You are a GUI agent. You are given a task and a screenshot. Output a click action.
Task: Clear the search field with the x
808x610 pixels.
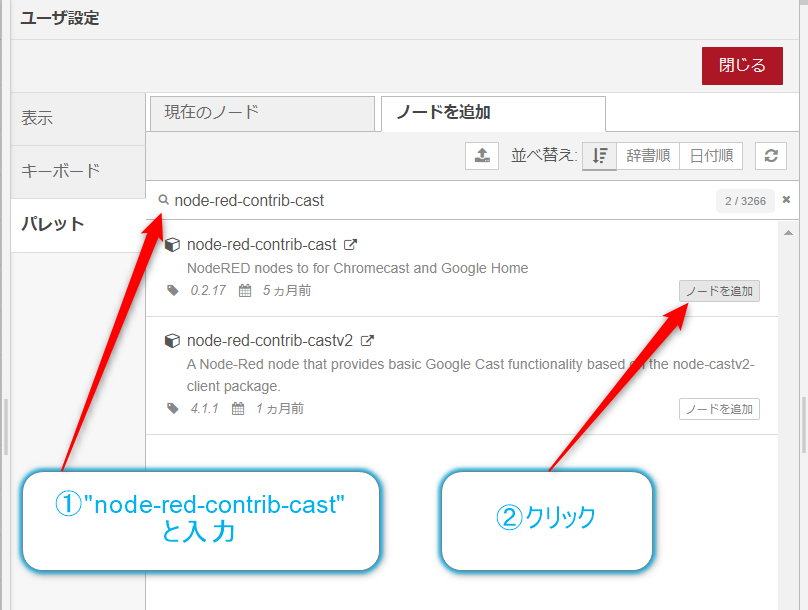pyautogui.click(x=786, y=199)
